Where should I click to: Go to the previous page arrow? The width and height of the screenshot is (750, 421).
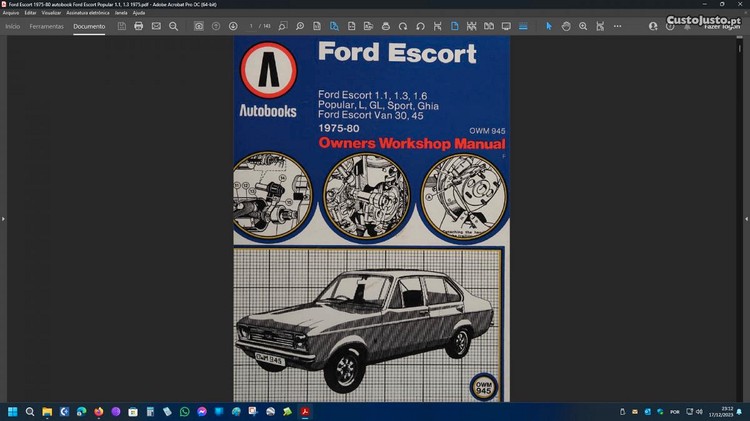(x=216, y=26)
